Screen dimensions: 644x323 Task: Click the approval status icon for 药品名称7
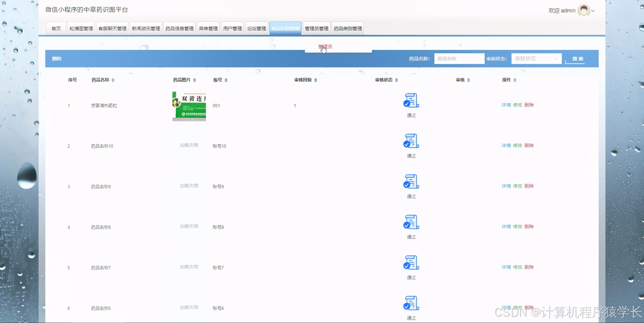(x=411, y=262)
